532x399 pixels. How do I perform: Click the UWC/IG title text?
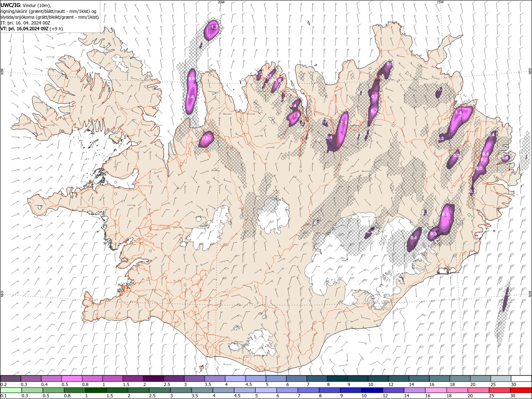10,5
